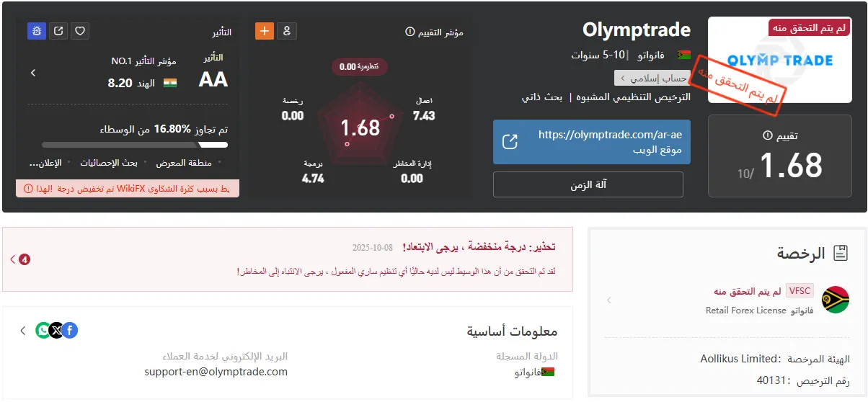
Task: Expand social links chevron in معلومات أساسية
Action: click(23, 331)
